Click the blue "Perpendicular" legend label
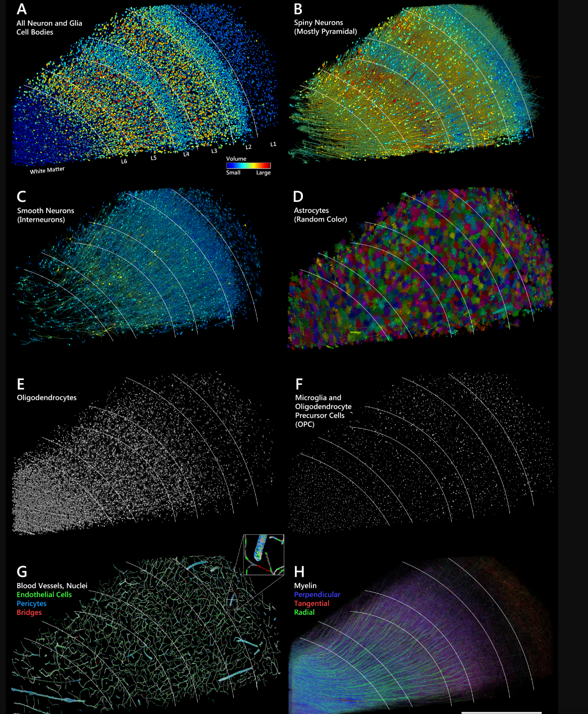 pyautogui.click(x=317, y=594)
